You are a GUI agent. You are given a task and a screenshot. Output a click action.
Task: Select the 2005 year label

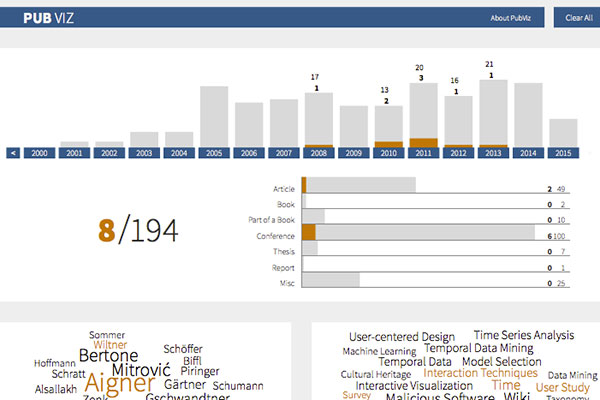[x=214, y=153]
